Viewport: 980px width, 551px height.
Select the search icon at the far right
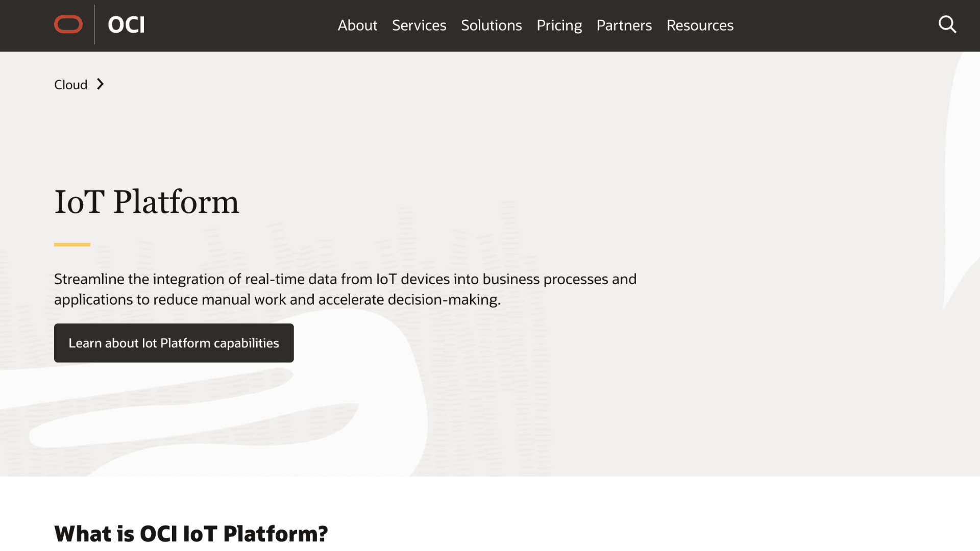[x=947, y=24]
